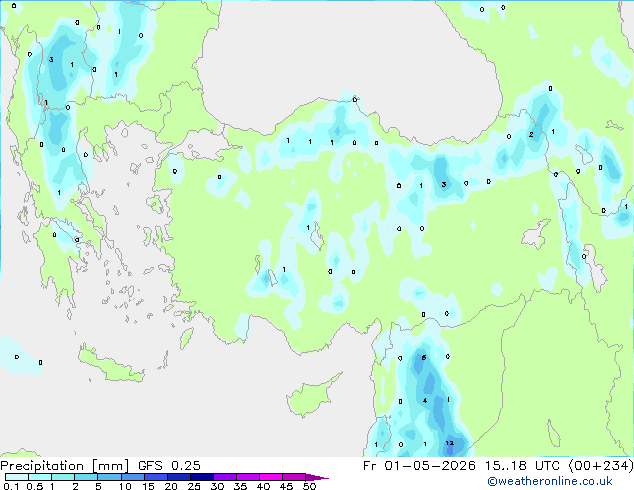Click the 30–35 mm violet legend box
634x490 pixels.
225,477
